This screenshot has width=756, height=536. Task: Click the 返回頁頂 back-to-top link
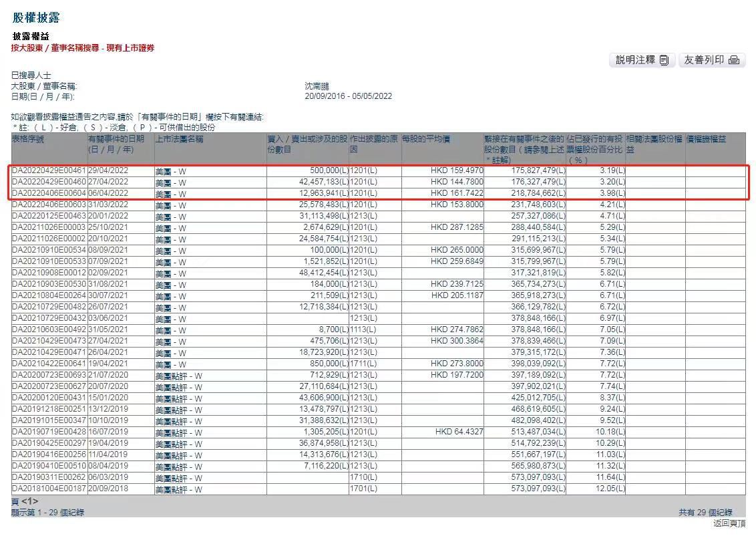pos(729,523)
